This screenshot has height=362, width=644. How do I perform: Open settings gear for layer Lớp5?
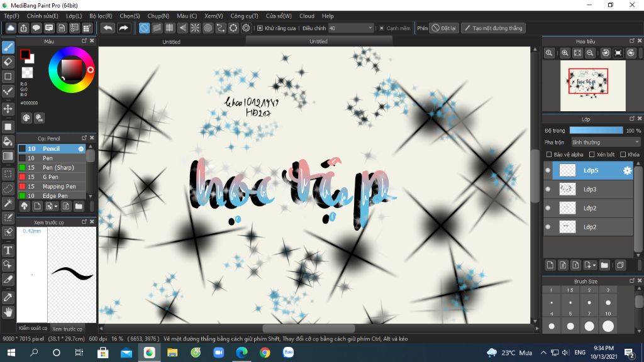[627, 170]
